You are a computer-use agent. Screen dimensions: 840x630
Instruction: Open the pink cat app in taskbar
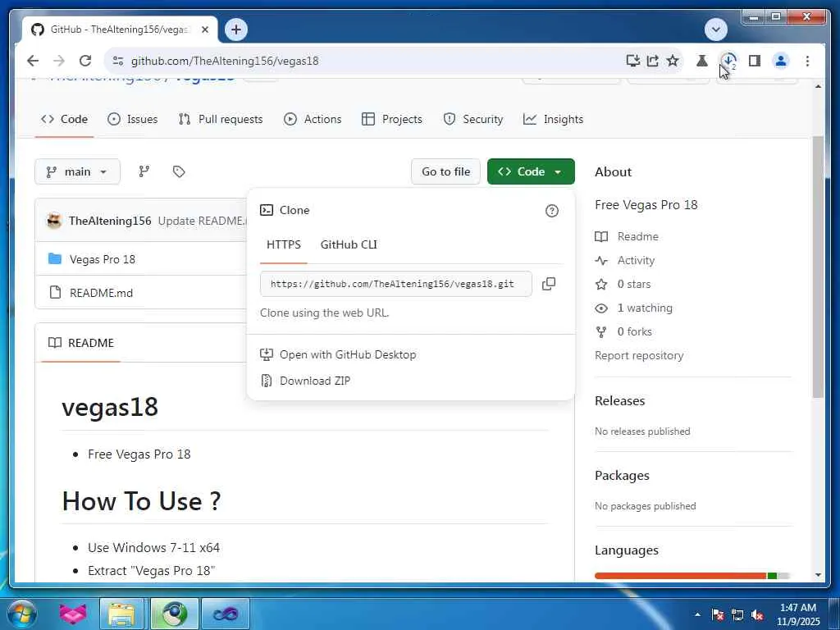pyautogui.click(x=73, y=614)
